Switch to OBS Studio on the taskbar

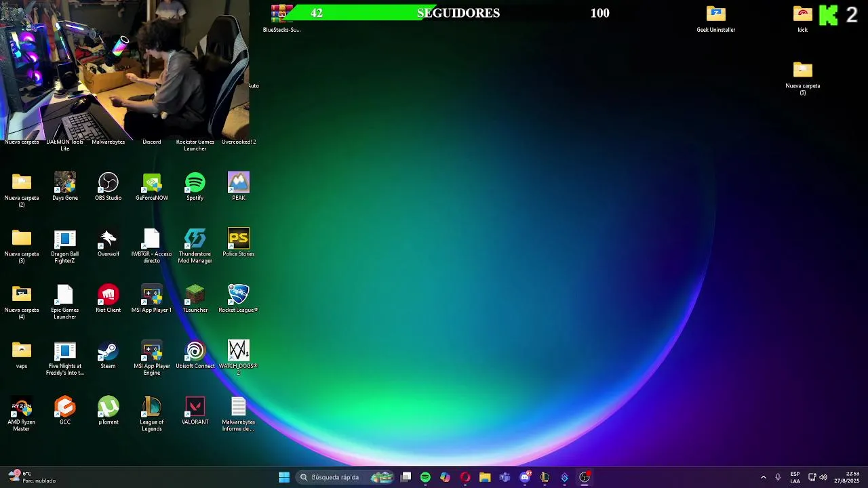click(x=585, y=477)
